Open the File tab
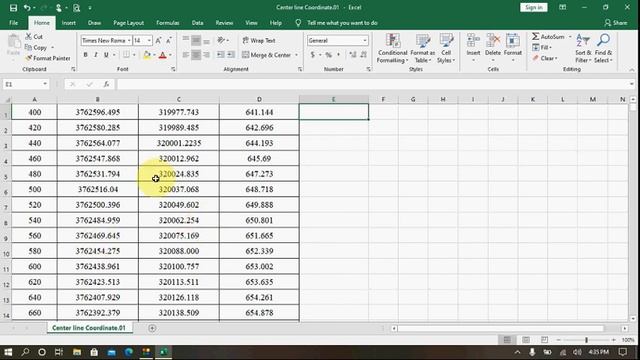This screenshot has width=640, height=360. pos(13,23)
